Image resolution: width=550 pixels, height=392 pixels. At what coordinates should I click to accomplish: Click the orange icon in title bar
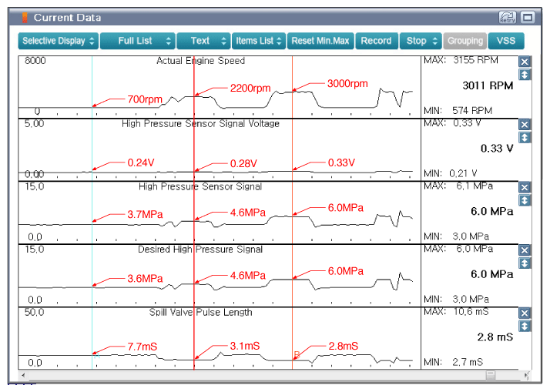25,18
